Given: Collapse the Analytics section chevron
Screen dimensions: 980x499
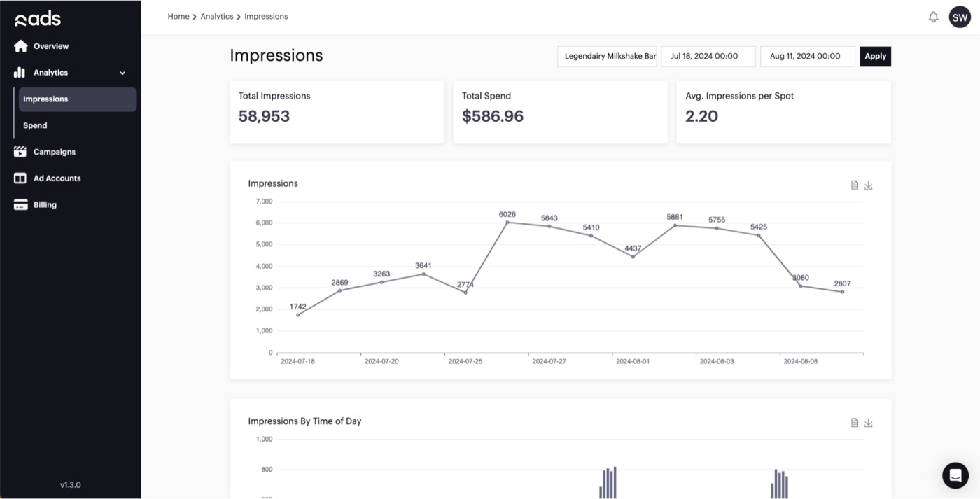Looking at the screenshot, I should (122, 72).
